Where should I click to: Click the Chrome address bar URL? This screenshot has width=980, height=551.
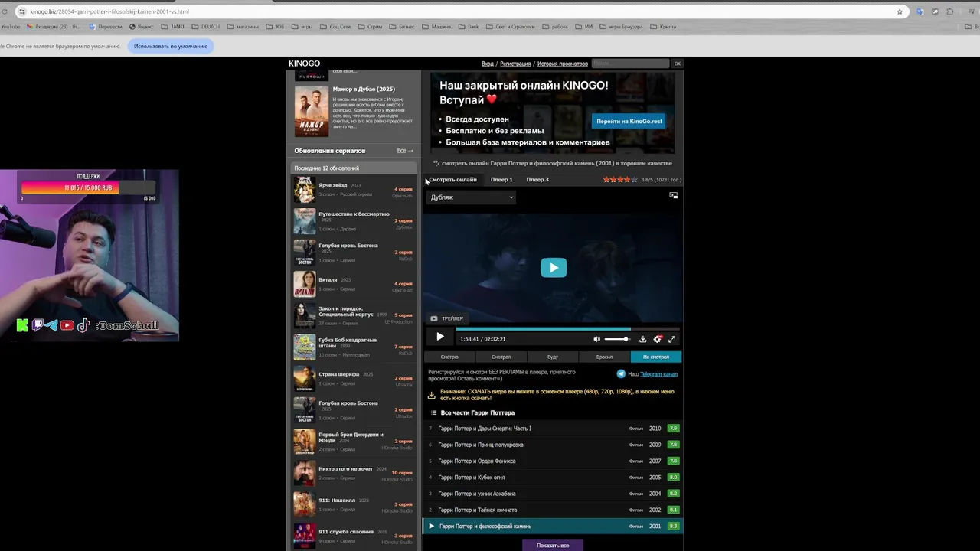[x=109, y=11]
